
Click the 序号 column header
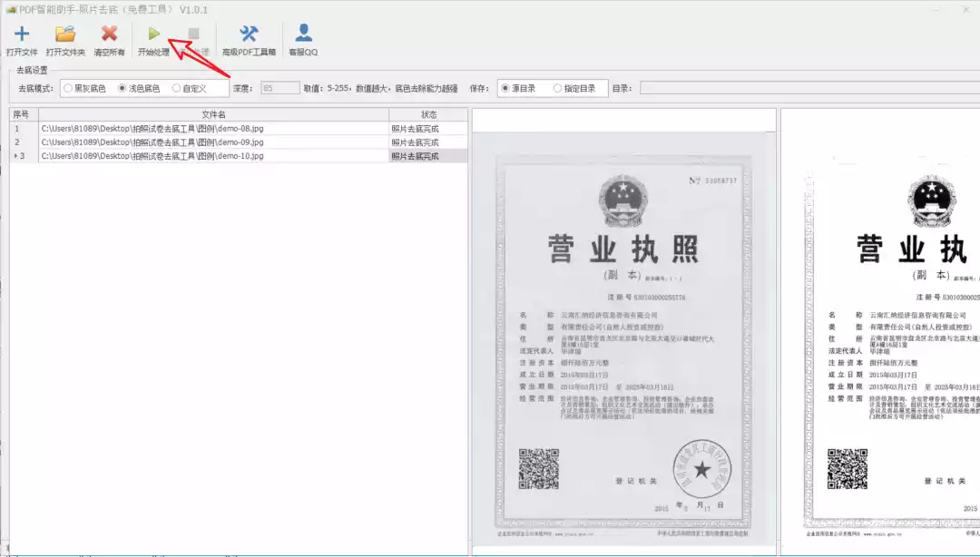coord(24,114)
